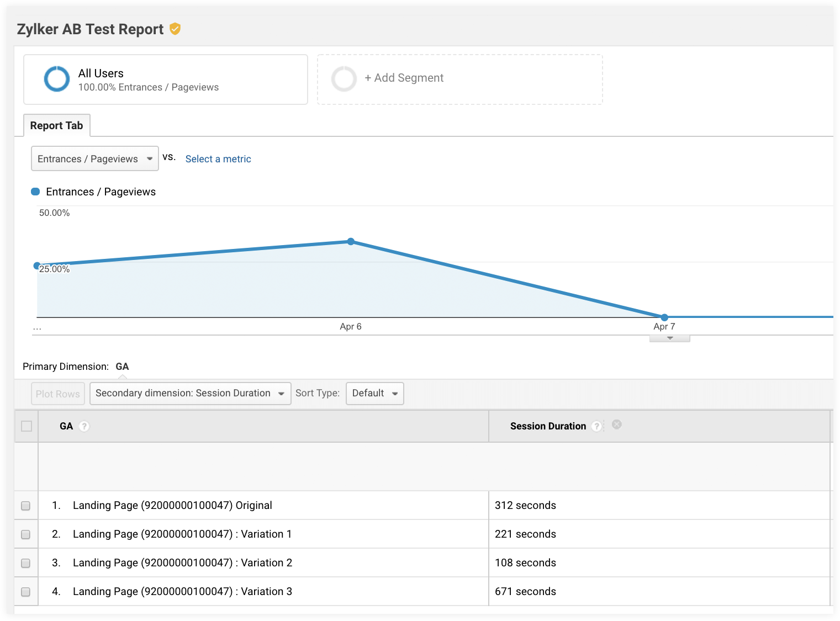Image resolution: width=840 pixels, height=621 pixels.
Task: Click the Entrances / Pageviews legend dot
Action: (35, 192)
